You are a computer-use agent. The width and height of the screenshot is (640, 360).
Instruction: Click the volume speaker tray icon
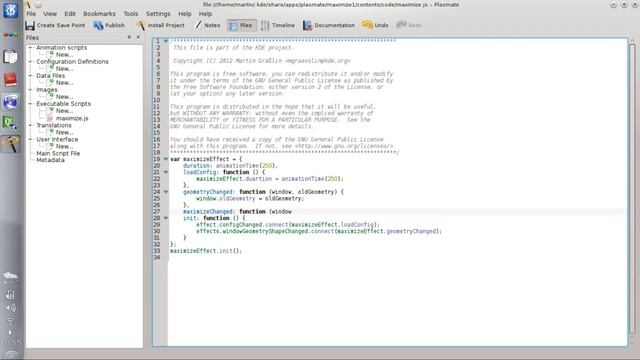click(x=11, y=308)
